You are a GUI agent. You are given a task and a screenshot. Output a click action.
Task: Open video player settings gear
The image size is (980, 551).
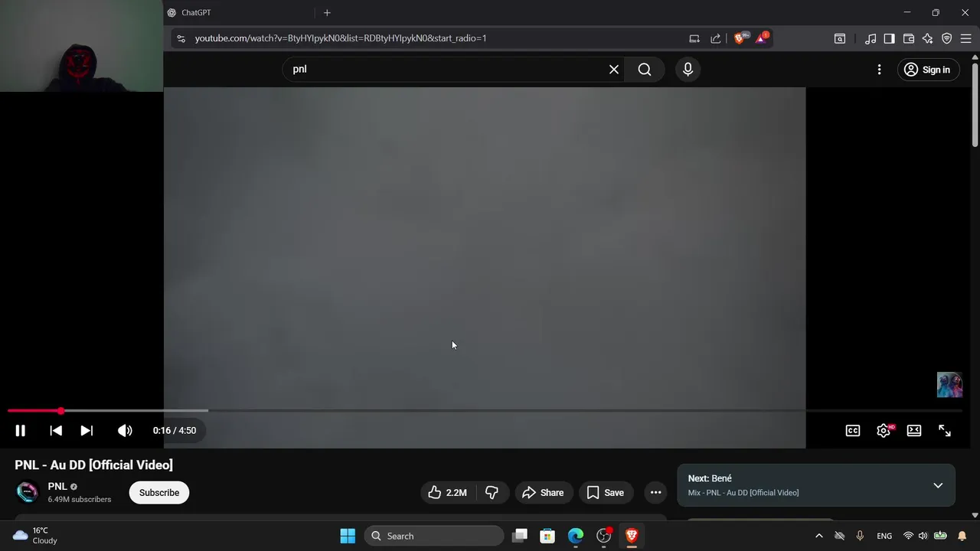pyautogui.click(x=884, y=431)
